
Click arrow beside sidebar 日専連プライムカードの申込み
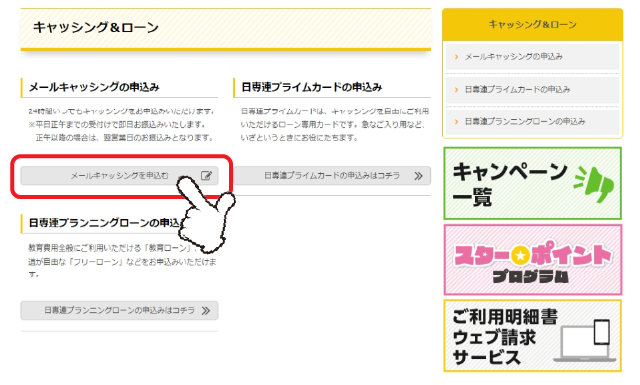pyautogui.click(x=456, y=89)
